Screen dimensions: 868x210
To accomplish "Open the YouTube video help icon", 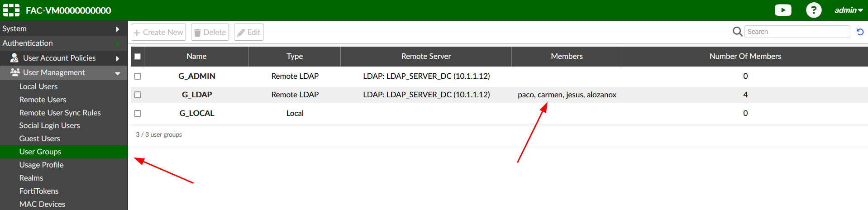I will coord(783,10).
